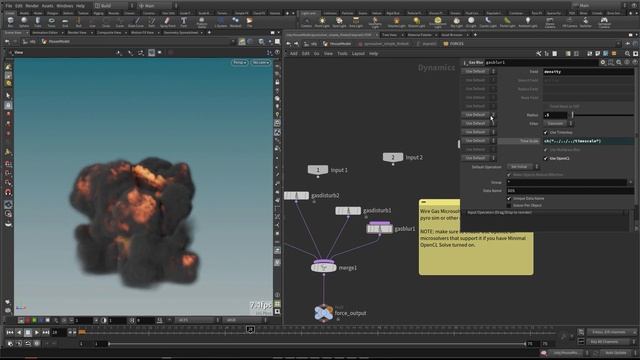Toggle the Solver Per Object checkbox
This screenshot has width=640, height=360.
(x=509, y=205)
